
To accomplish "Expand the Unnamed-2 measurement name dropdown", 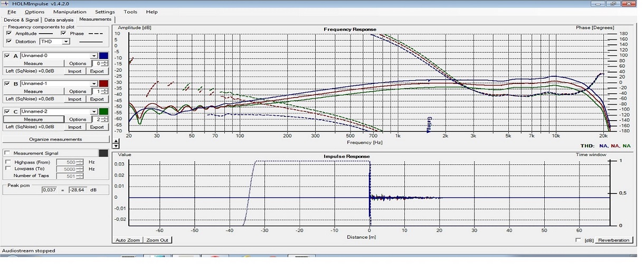I will [x=94, y=111].
